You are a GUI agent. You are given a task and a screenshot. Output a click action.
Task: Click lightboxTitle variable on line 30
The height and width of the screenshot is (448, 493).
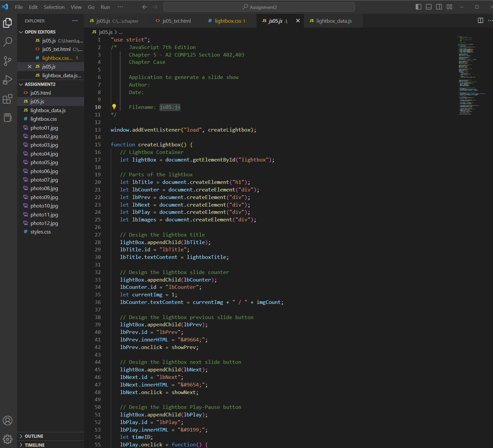click(206, 257)
